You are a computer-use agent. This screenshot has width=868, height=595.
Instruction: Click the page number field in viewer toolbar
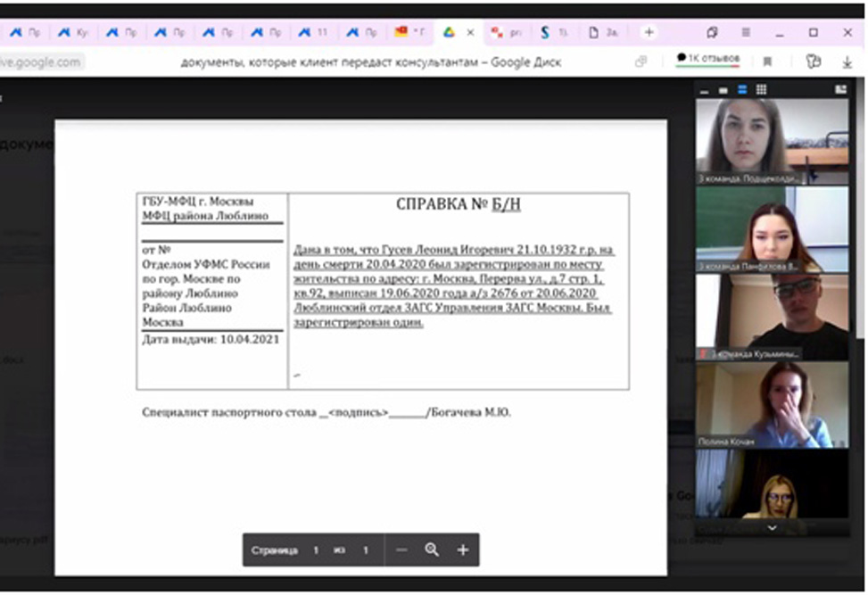pyautogui.click(x=315, y=550)
